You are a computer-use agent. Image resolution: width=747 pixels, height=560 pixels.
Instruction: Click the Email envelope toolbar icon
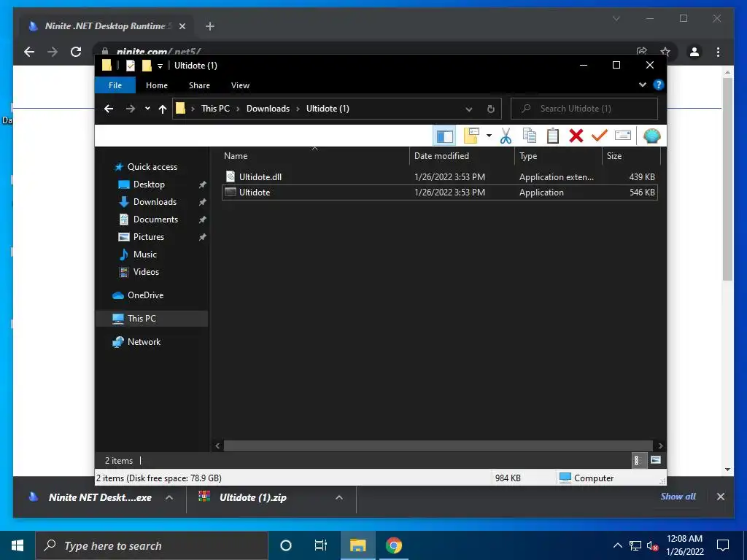(623, 136)
